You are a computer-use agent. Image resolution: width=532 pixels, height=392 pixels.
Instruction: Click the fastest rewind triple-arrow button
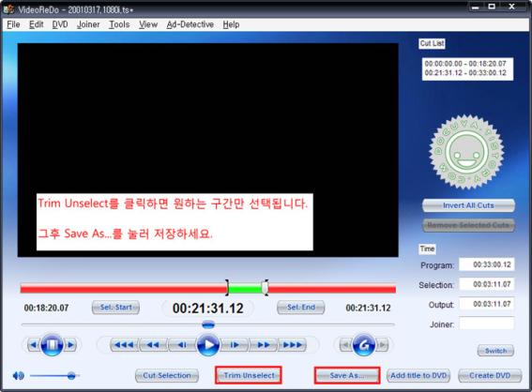(124, 345)
